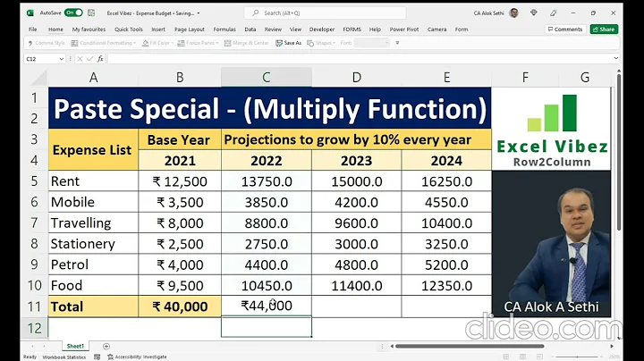
Task: Select column A header
Action: click(93, 77)
